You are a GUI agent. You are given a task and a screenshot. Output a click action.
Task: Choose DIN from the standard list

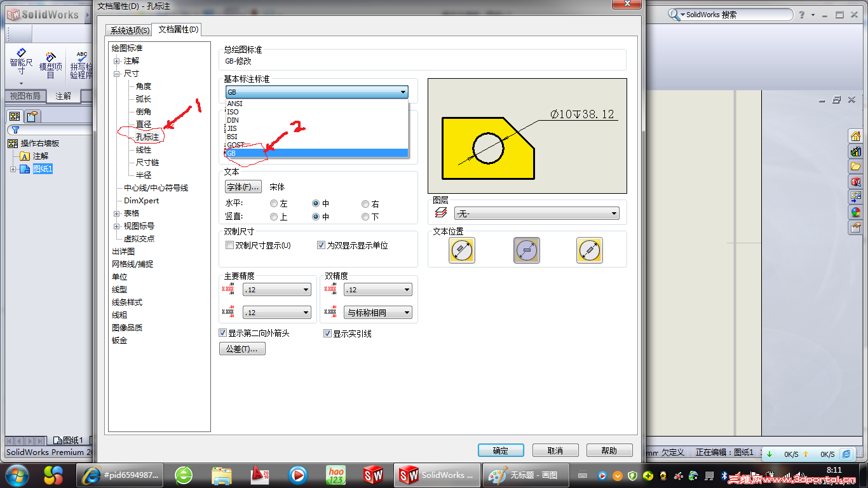316,120
